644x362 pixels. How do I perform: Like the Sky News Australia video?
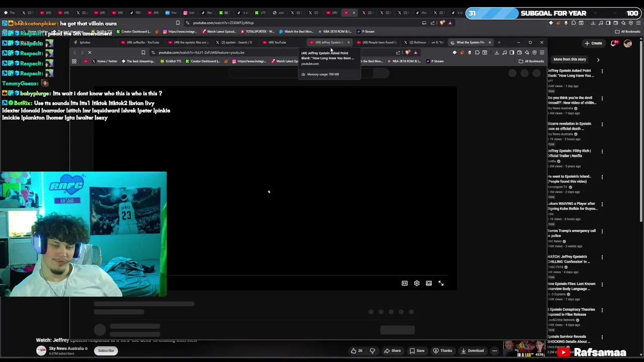(x=357, y=351)
